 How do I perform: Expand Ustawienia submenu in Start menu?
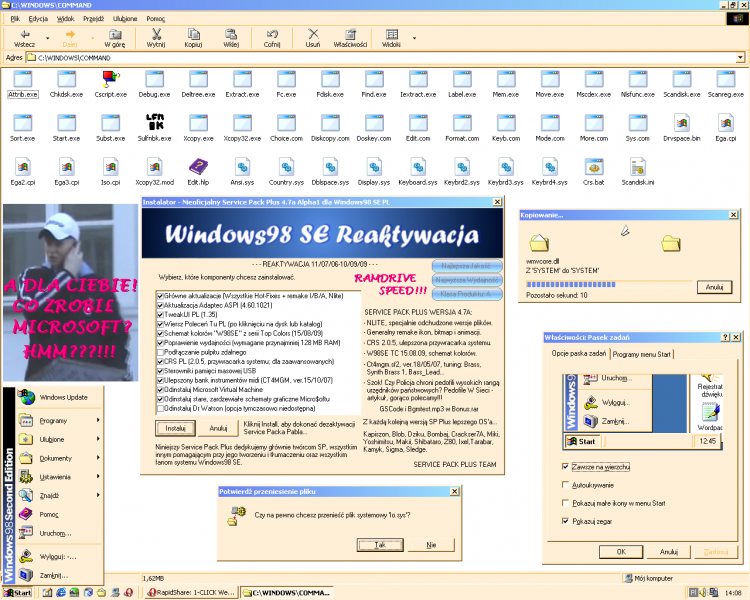(59, 477)
